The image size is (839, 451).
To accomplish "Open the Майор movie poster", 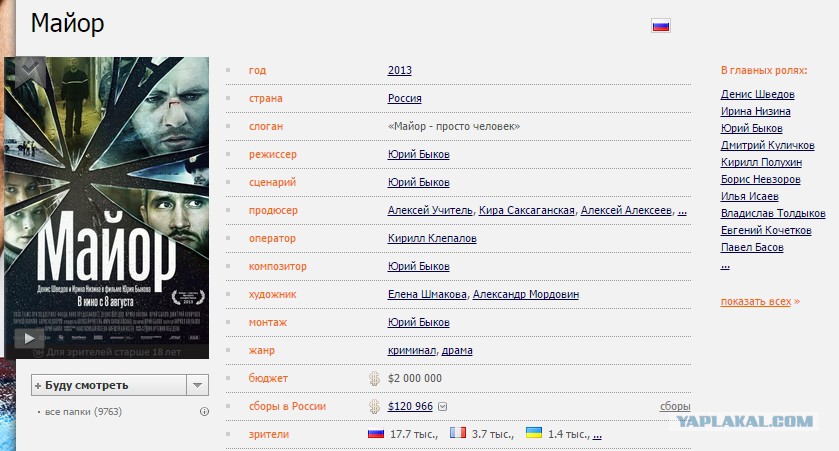I will (x=106, y=208).
